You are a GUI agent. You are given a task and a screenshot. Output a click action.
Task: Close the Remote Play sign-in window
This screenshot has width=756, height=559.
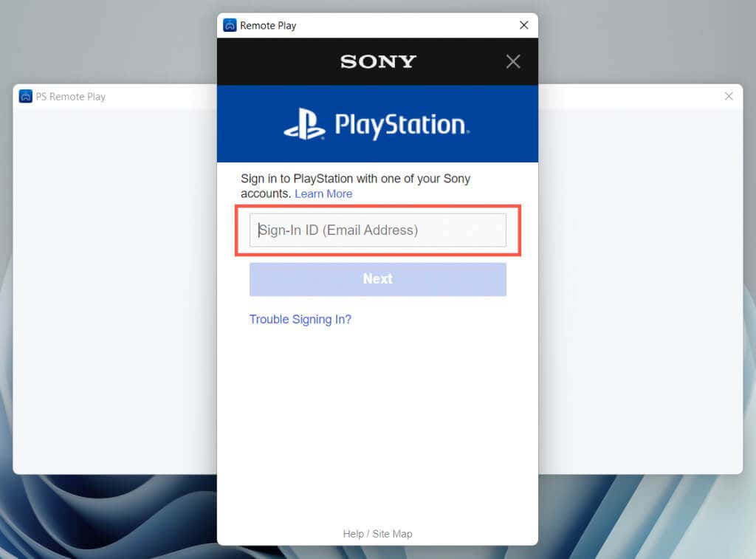[x=524, y=25]
